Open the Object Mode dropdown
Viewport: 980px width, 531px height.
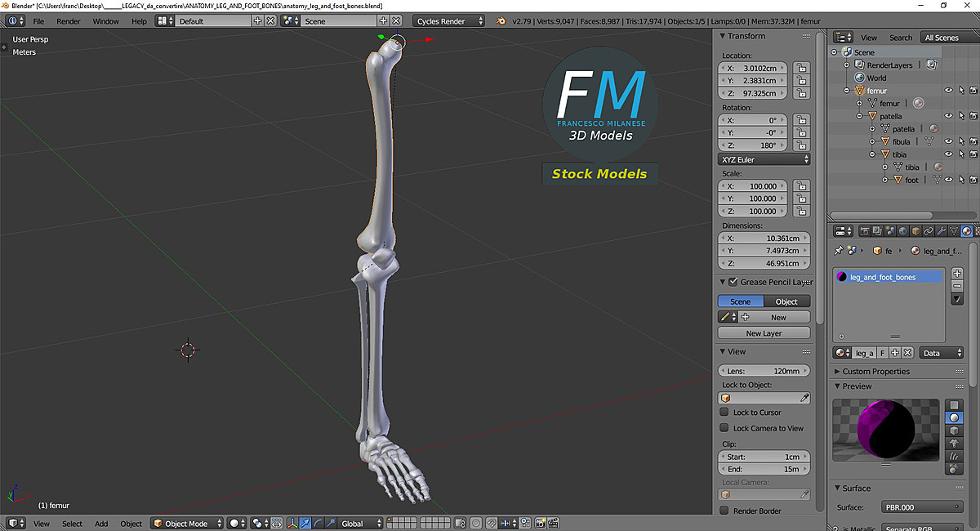(x=187, y=524)
